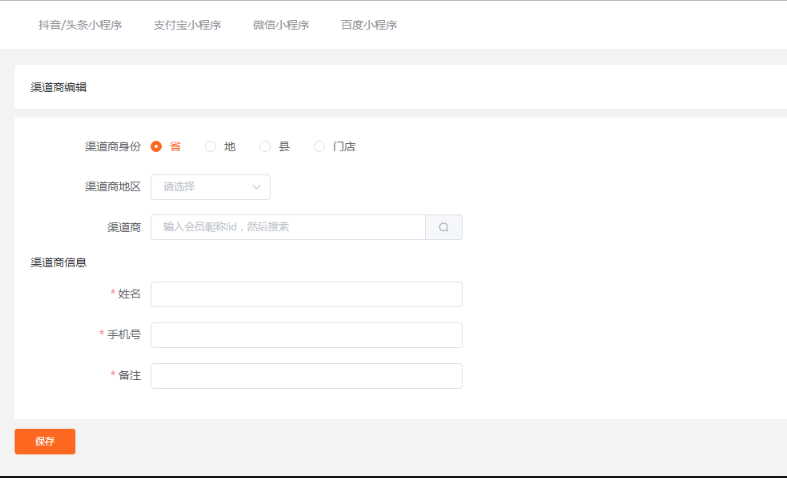
Task: Go to the 百度小程序 tab
Action: coord(369,25)
